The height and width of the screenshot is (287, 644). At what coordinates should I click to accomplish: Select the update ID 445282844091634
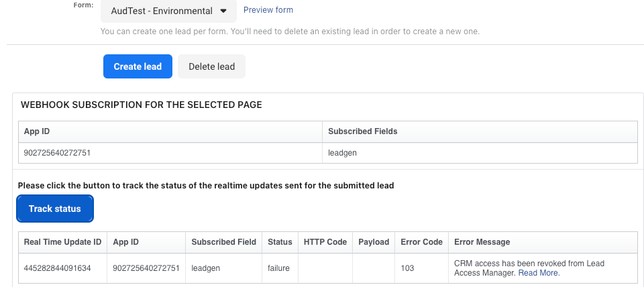[57, 268]
